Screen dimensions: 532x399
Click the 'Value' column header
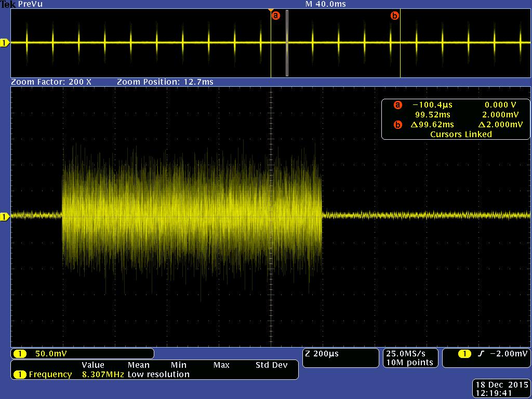coord(93,365)
